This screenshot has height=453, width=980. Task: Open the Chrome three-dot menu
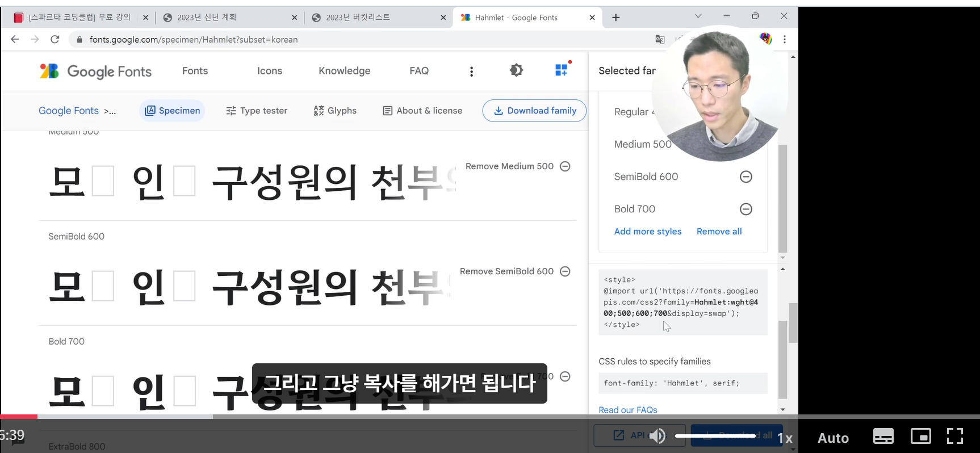pyautogui.click(x=785, y=39)
